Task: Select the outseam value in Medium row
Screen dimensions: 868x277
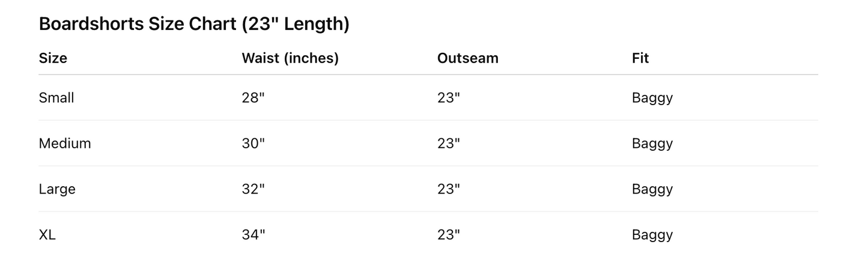Action: [x=449, y=144]
